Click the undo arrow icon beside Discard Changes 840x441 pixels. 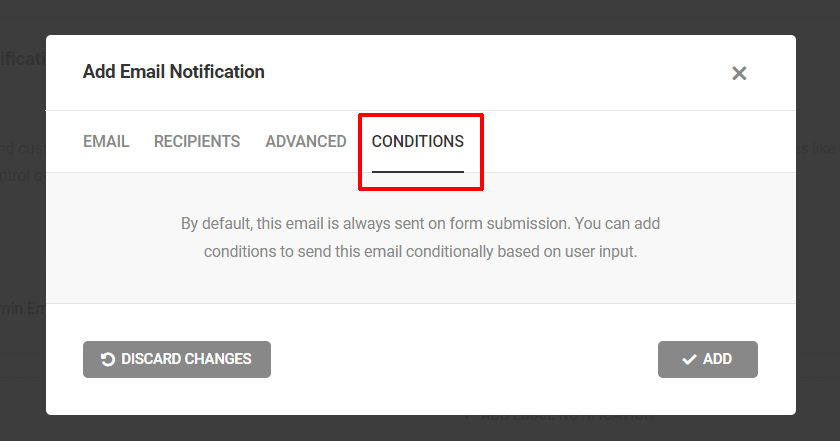click(x=108, y=359)
